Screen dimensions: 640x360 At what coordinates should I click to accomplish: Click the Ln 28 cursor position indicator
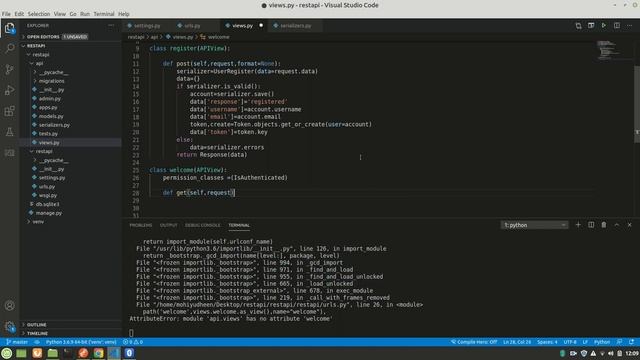(x=517, y=342)
